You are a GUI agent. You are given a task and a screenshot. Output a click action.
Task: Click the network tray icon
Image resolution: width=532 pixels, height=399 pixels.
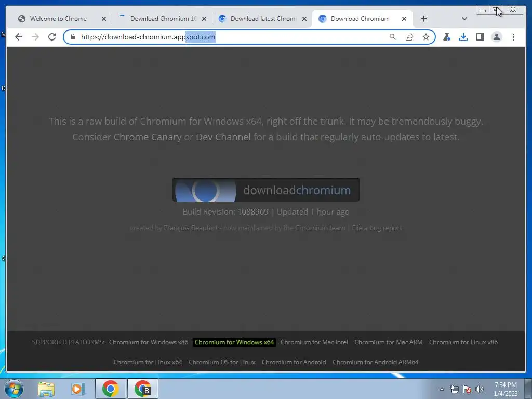(x=454, y=389)
